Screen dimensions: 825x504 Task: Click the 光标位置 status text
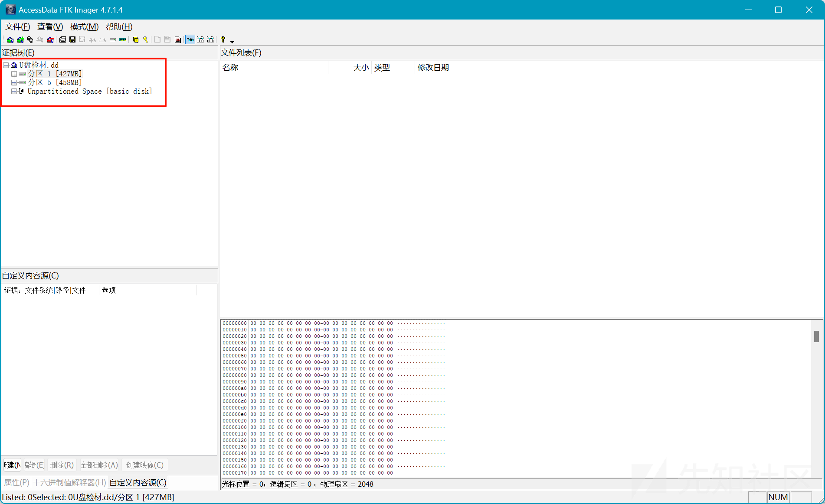coord(297,484)
